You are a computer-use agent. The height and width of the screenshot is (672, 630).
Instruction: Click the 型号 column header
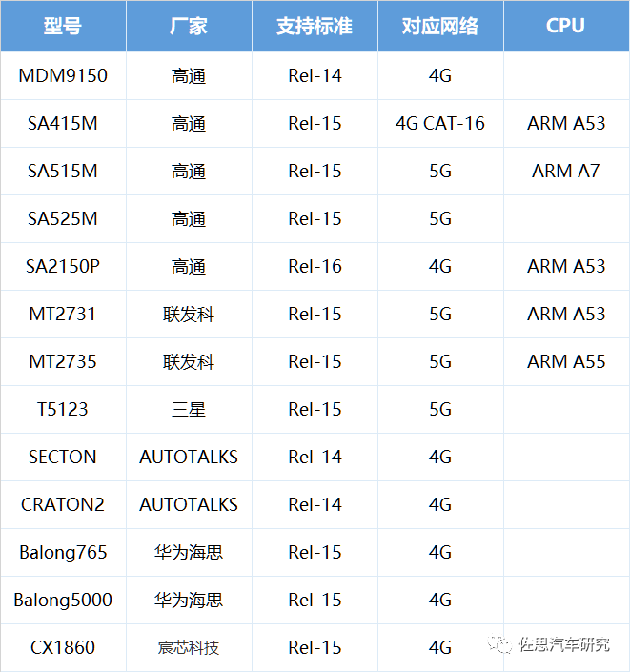63,26
